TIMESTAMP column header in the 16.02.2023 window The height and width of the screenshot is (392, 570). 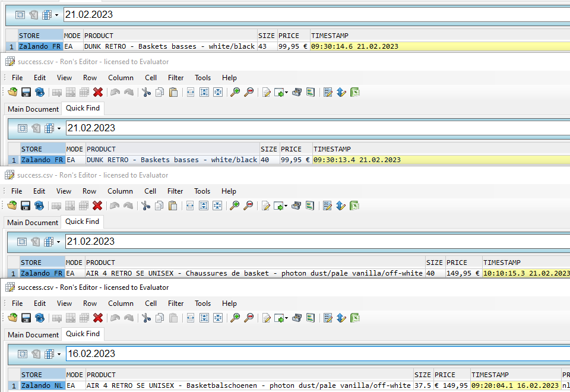[x=516, y=375]
